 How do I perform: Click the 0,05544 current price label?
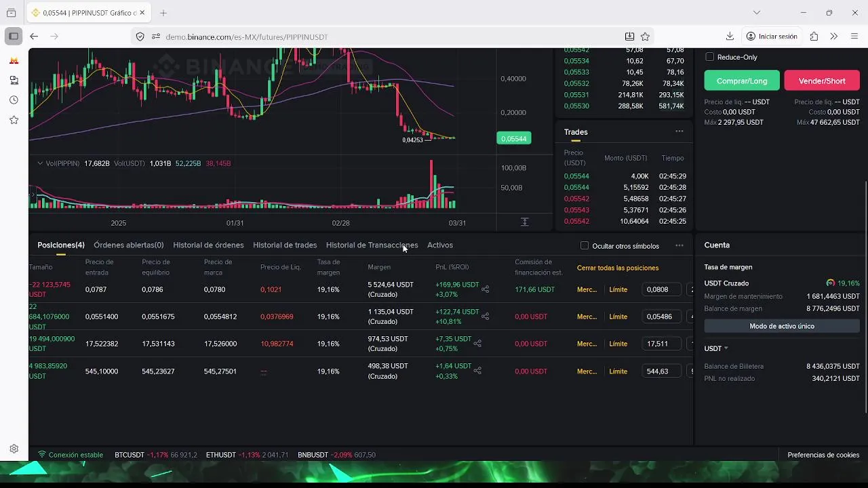coord(513,138)
